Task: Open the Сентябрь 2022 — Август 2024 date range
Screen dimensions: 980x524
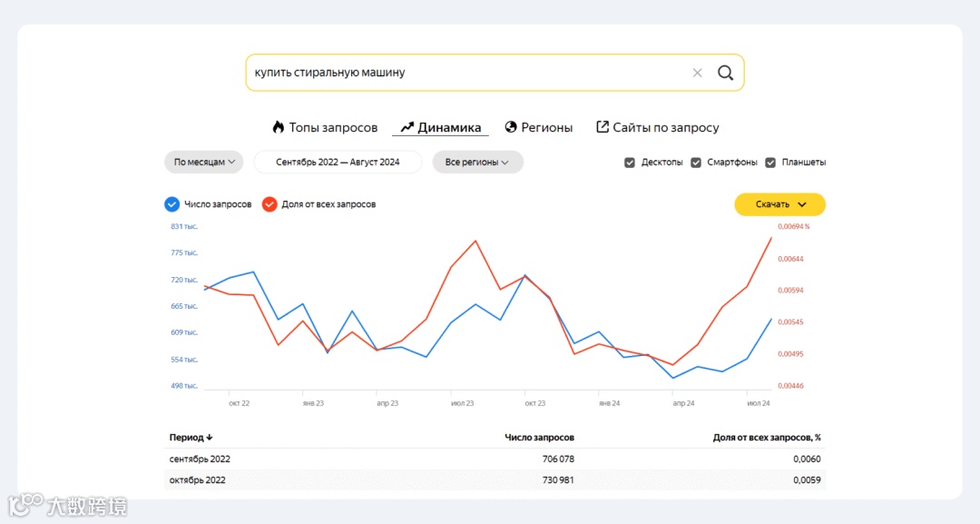Action: click(338, 162)
